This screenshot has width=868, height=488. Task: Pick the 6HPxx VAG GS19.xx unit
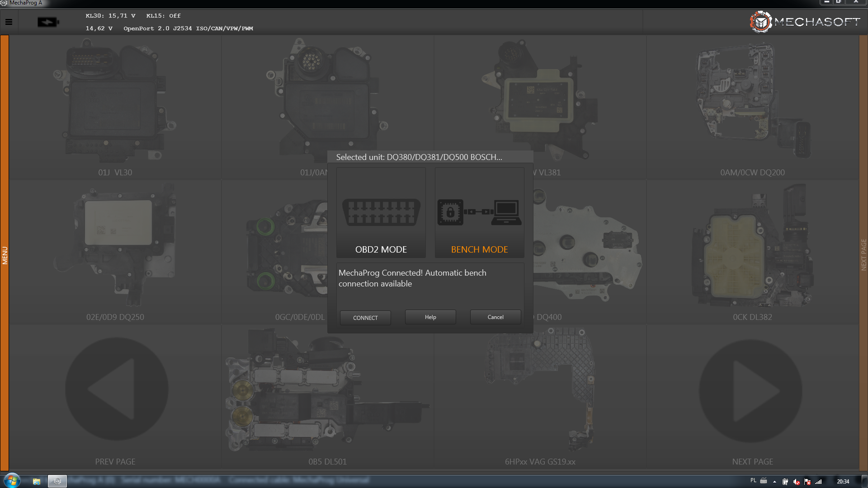[x=540, y=393]
